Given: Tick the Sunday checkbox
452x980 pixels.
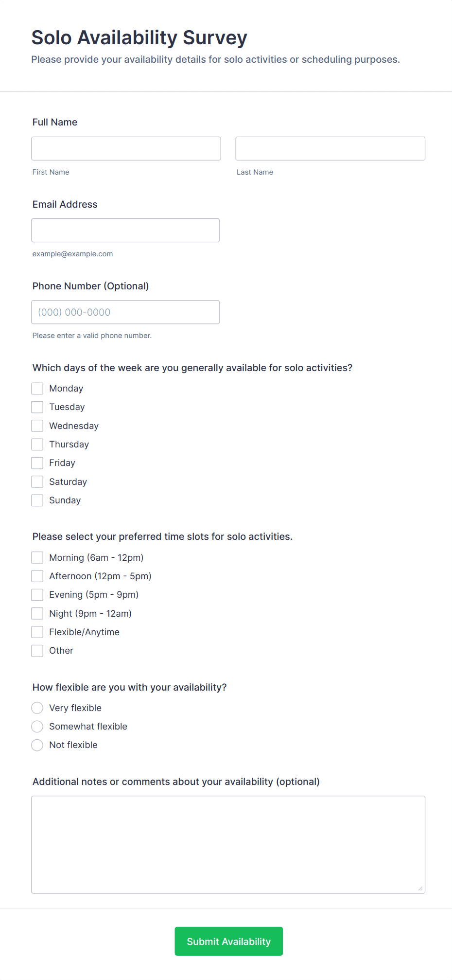Looking at the screenshot, I should point(37,500).
